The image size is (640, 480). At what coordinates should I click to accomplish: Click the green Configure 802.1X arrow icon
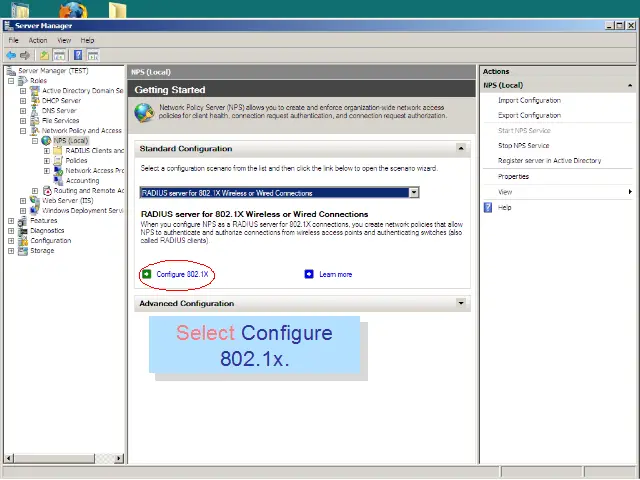147,274
